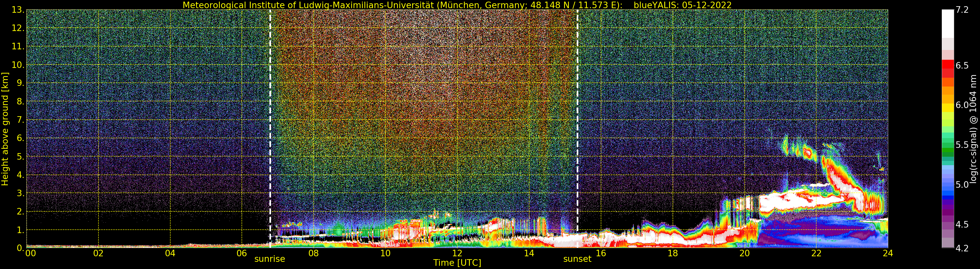
Task: Click the '6.' height axis tick label
Action: tap(20, 138)
